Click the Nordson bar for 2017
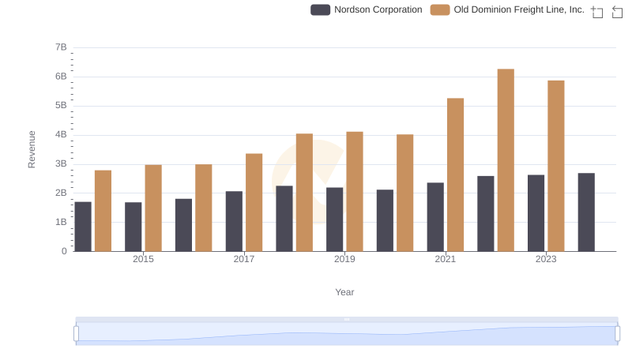 (x=234, y=221)
